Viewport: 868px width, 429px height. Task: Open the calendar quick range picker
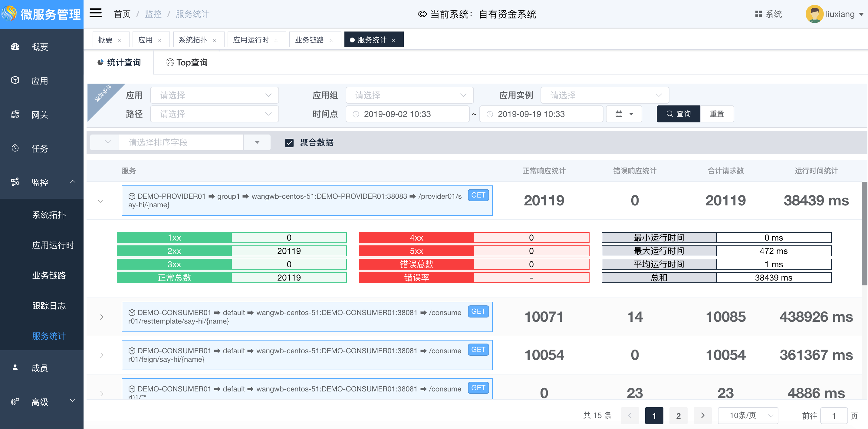point(624,114)
